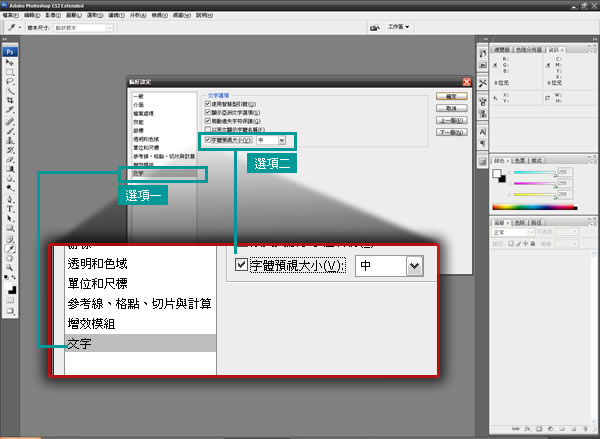The height and width of the screenshot is (439, 600).
Task: Click the 確定 button in Preferences dialog
Action: click(x=452, y=96)
